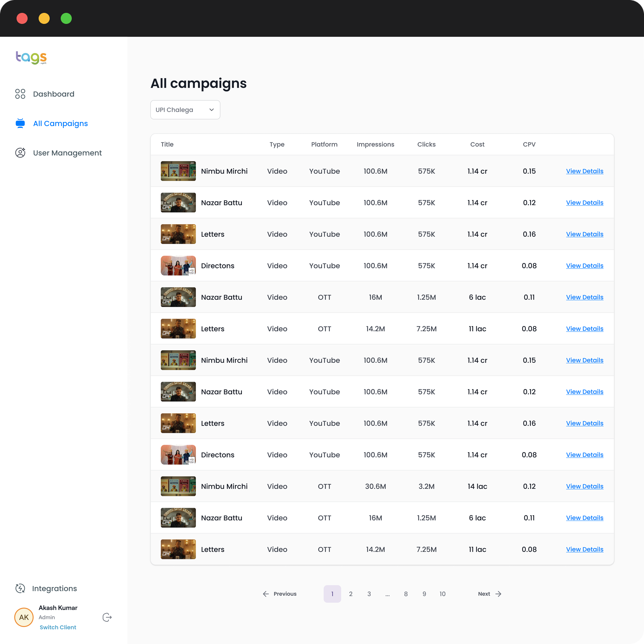Click the User Management profile icon
Viewport: 644px width, 644px height.
tap(20, 153)
